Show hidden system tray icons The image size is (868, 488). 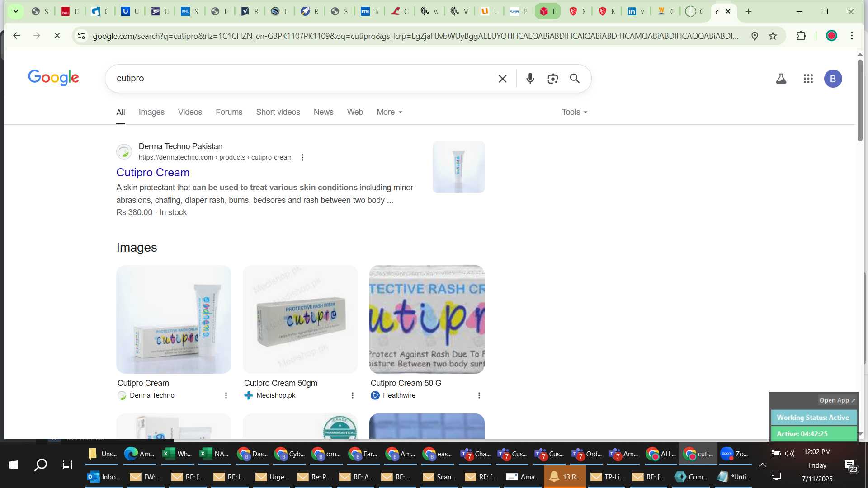point(762,465)
